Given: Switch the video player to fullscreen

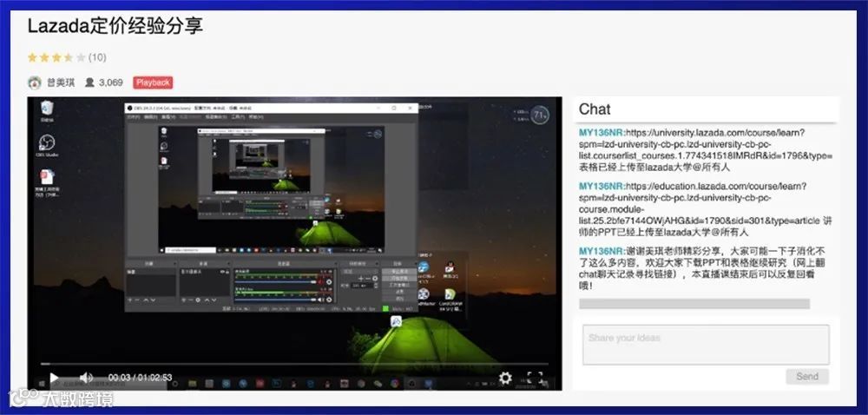Looking at the screenshot, I should (535, 378).
